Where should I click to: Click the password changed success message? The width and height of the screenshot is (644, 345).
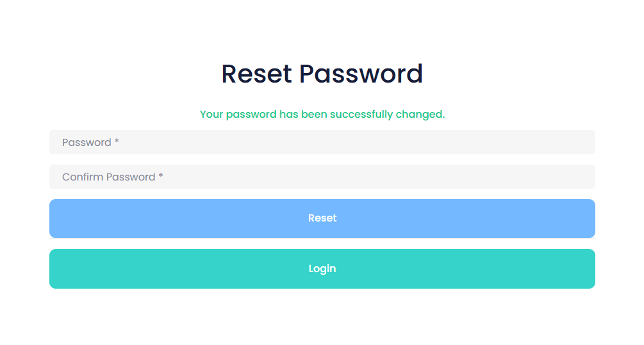click(x=322, y=115)
